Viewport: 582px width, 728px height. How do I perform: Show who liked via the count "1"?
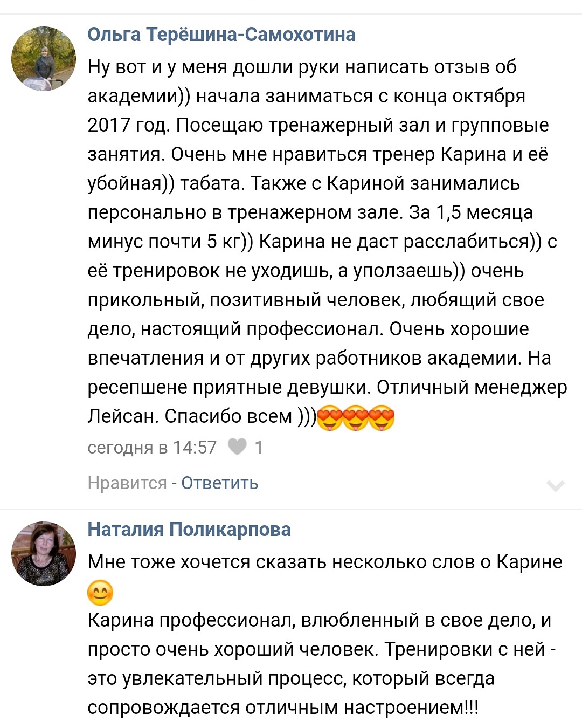pos(259,448)
